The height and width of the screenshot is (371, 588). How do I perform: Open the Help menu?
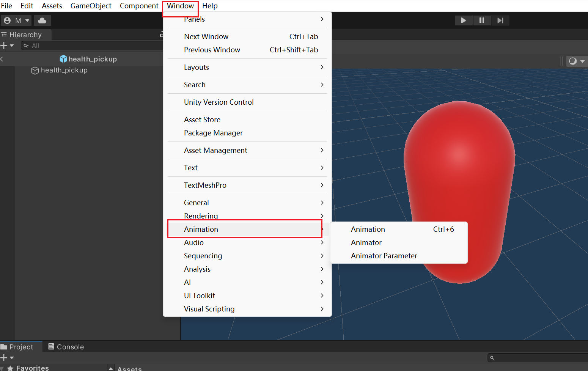click(x=210, y=6)
